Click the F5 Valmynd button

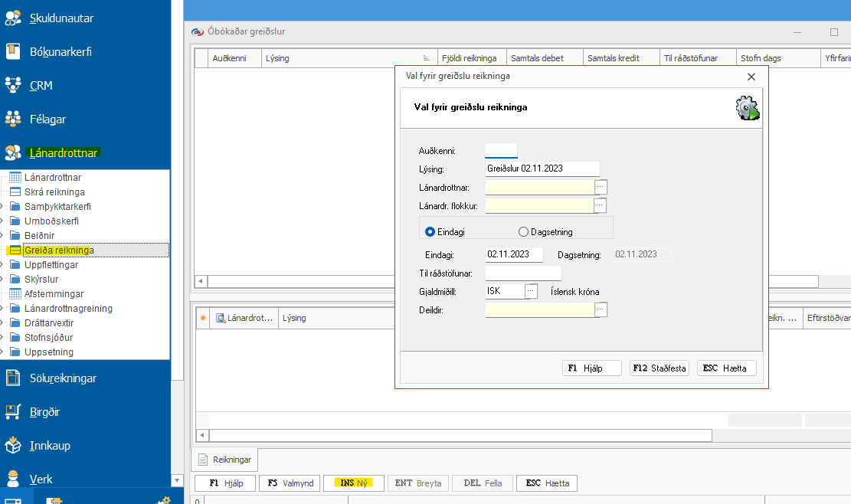point(290,483)
